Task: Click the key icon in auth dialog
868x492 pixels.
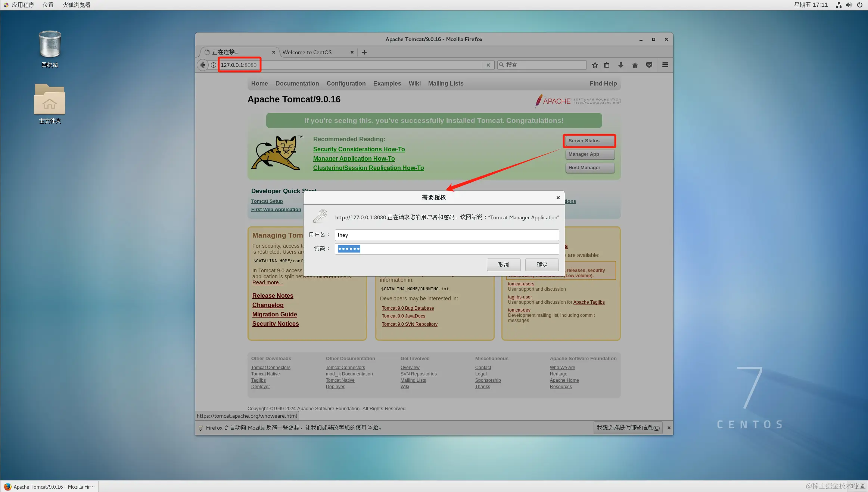Action: coord(320,216)
